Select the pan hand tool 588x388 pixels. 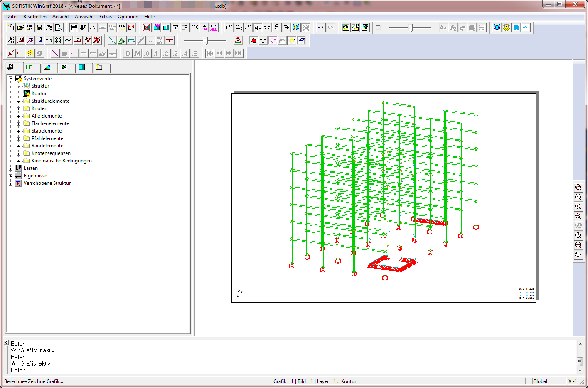(578, 255)
